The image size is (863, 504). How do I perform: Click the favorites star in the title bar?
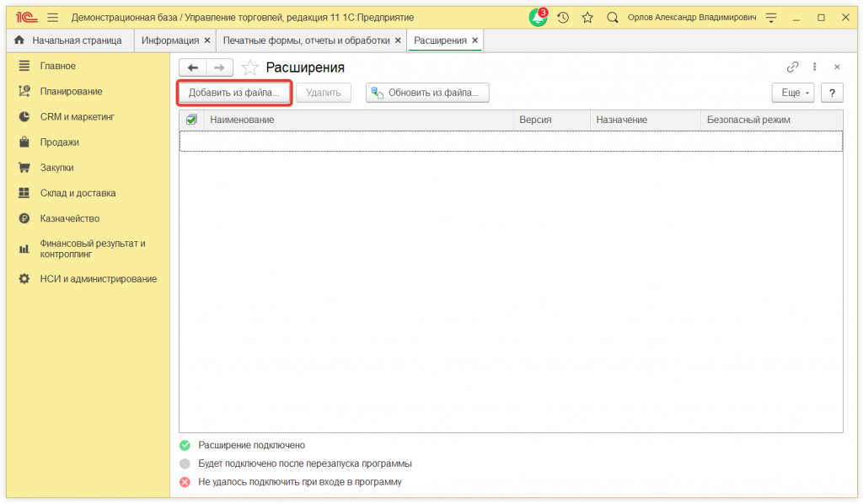point(587,18)
